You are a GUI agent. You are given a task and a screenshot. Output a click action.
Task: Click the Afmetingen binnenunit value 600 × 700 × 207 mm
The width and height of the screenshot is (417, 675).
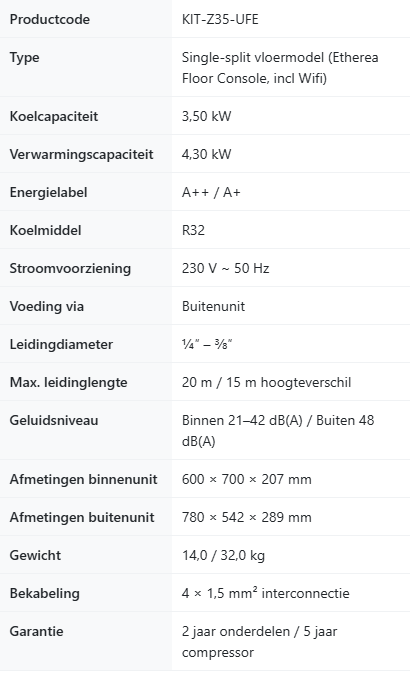(x=247, y=479)
